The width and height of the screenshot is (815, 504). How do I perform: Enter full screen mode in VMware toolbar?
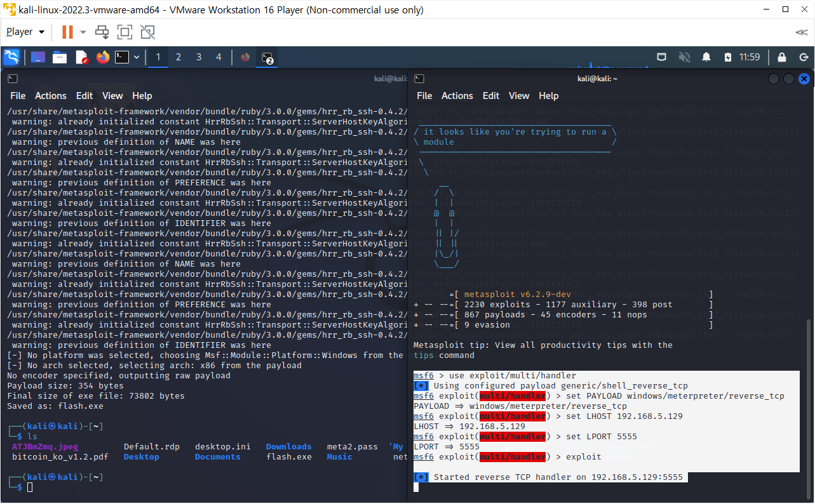pyautogui.click(x=125, y=32)
